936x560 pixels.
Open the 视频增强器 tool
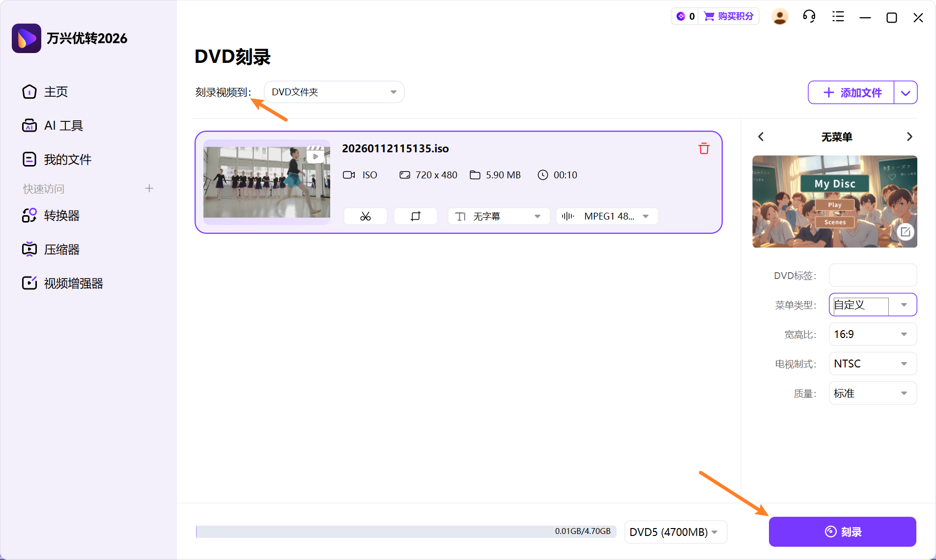(x=73, y=282)
